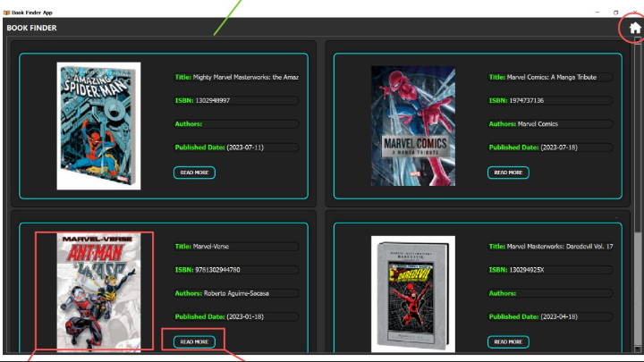
Task: Click title field 'Marvel-Verse'
Action: pos(236,247)
